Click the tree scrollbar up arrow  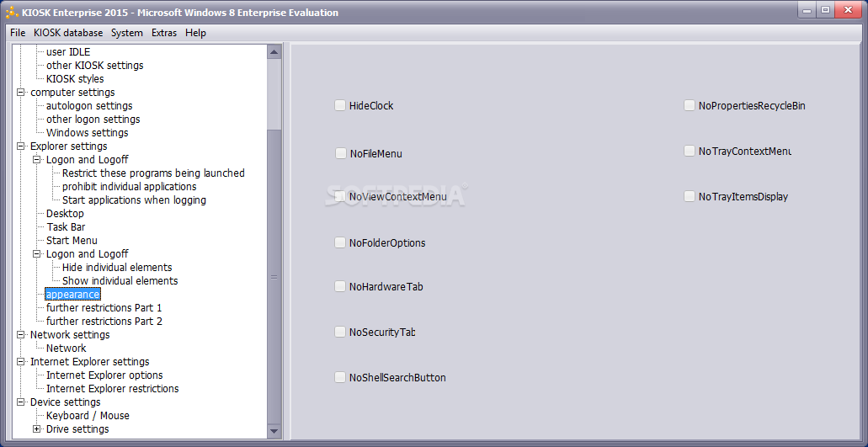pyautogui.click(x=274, y=52)
